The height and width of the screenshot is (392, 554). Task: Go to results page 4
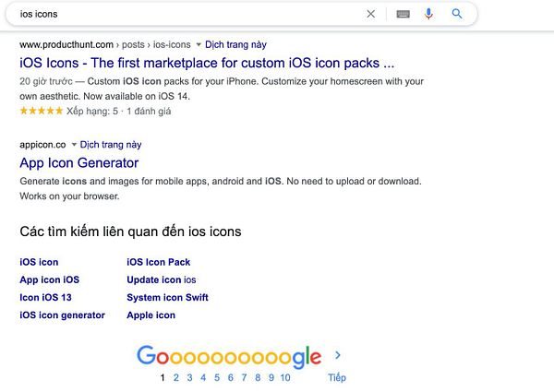click(x=203, y=377)
